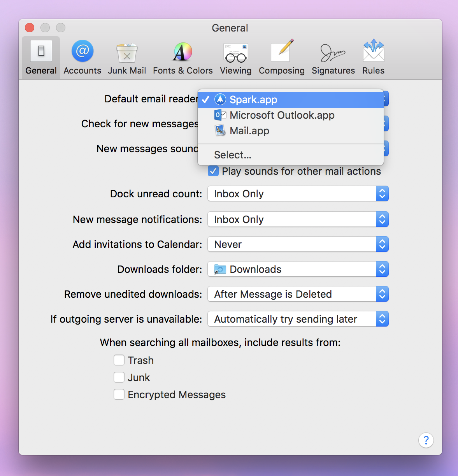
Task: Open the Composing preferences pane
Action: (282, 58)
